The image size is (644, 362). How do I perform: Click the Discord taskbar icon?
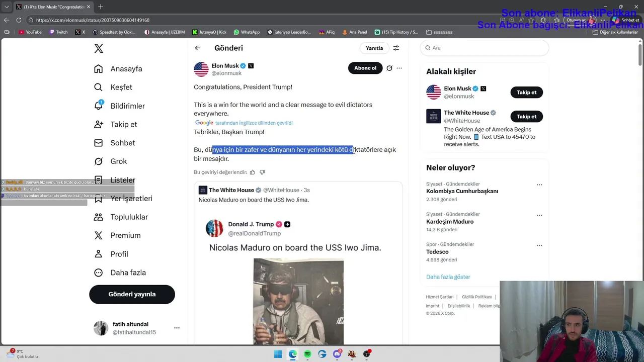[x=337, y=354]
